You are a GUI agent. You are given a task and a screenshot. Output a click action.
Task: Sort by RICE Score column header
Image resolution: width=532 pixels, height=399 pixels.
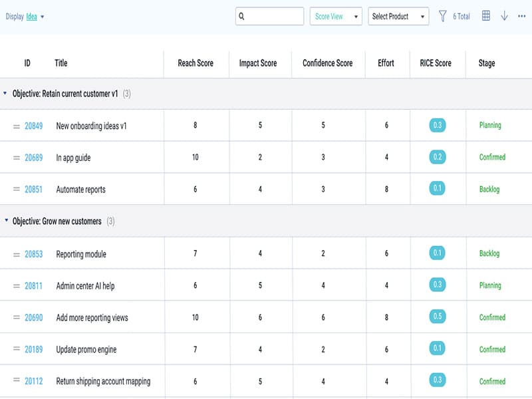pyautogui.click(x=436, y=63)
